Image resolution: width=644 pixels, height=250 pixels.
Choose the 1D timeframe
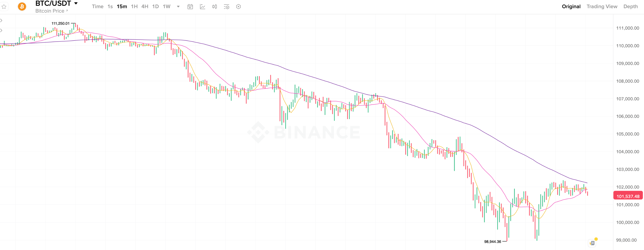tap(156, 6)
